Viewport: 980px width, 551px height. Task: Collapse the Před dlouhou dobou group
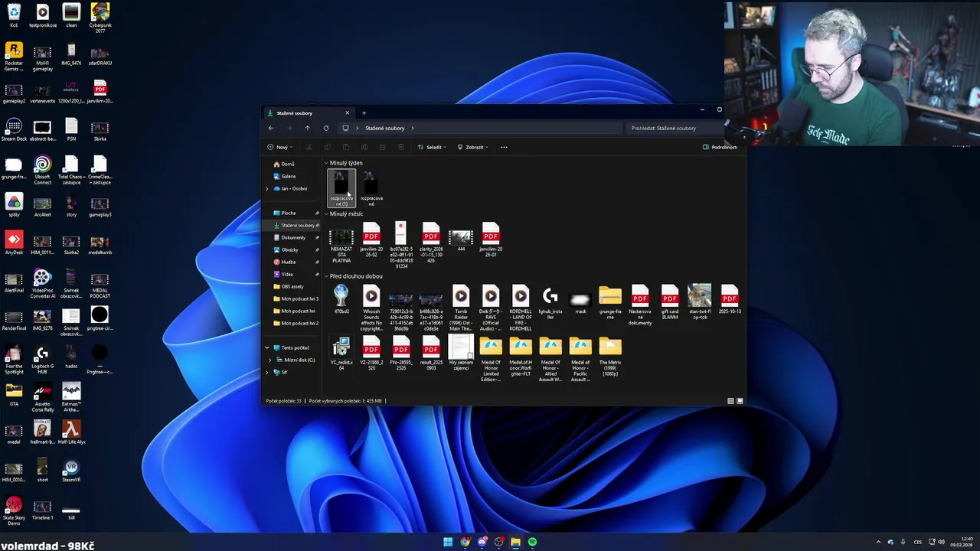[326, 276]
